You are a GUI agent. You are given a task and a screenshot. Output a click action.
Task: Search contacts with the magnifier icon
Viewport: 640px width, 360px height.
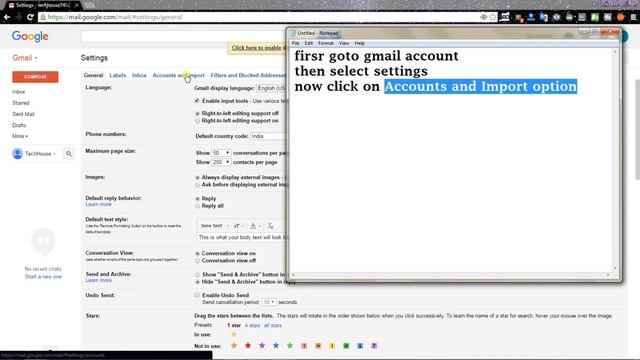[x=69, y=154]
